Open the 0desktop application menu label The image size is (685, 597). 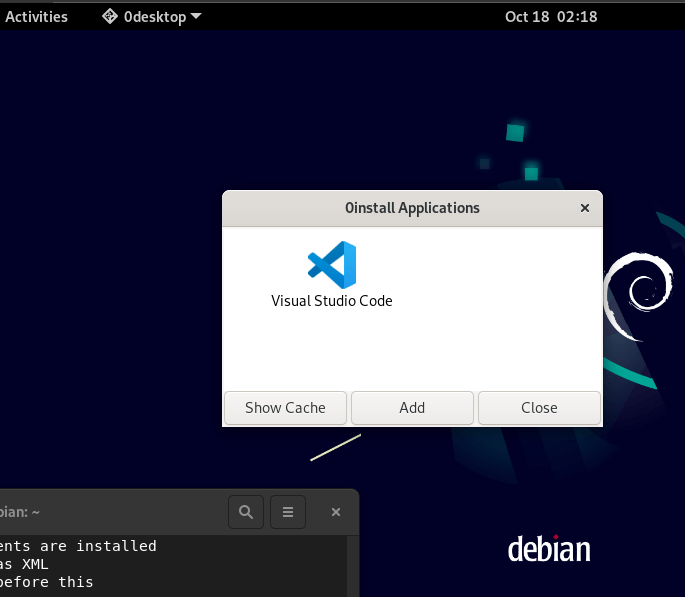coord(154,16)
